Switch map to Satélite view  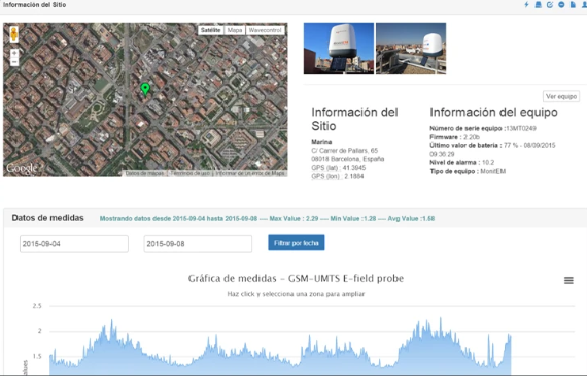tap(210, 30)
